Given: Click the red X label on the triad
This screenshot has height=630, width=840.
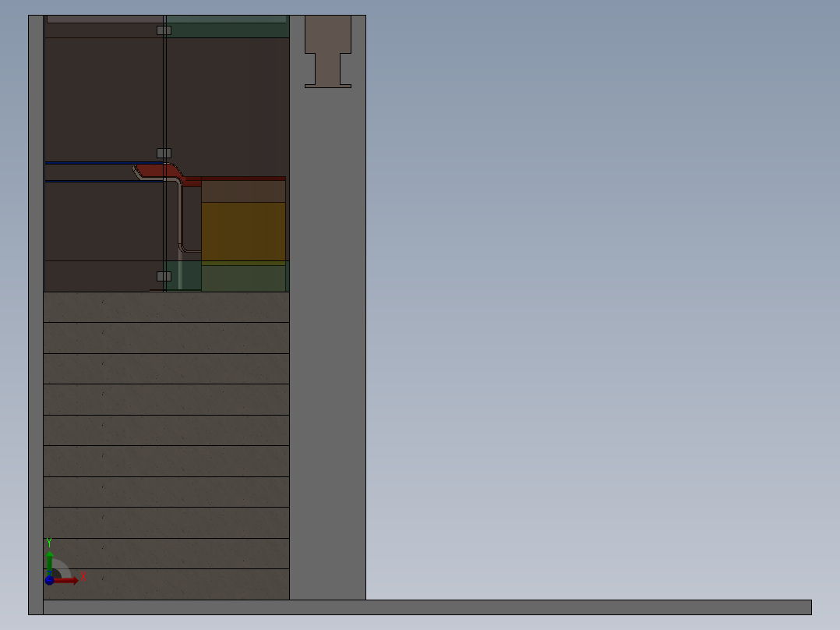Looking at the screenshot, I should [83, 576].
